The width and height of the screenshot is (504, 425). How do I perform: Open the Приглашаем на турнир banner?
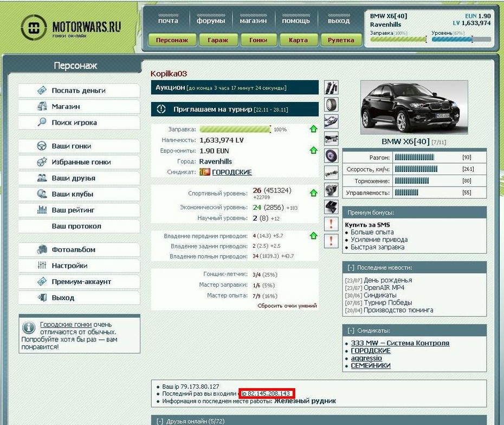[235, 110]
